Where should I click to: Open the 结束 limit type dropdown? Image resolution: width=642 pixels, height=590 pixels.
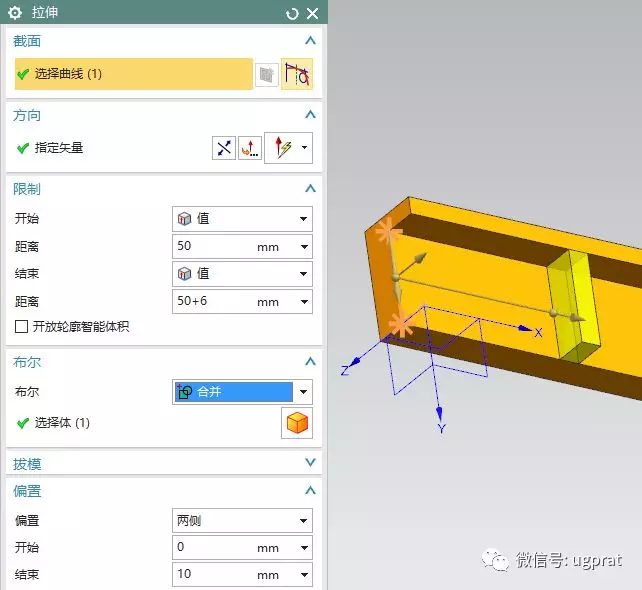242,274
